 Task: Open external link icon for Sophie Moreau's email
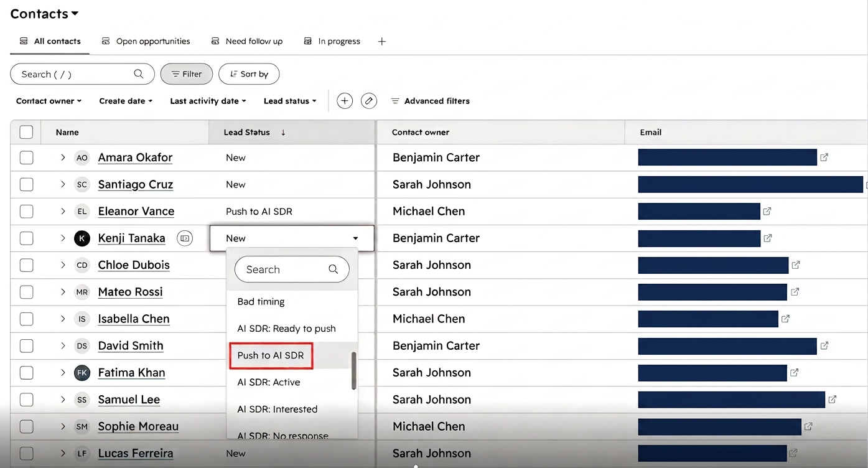coord(808,426)
